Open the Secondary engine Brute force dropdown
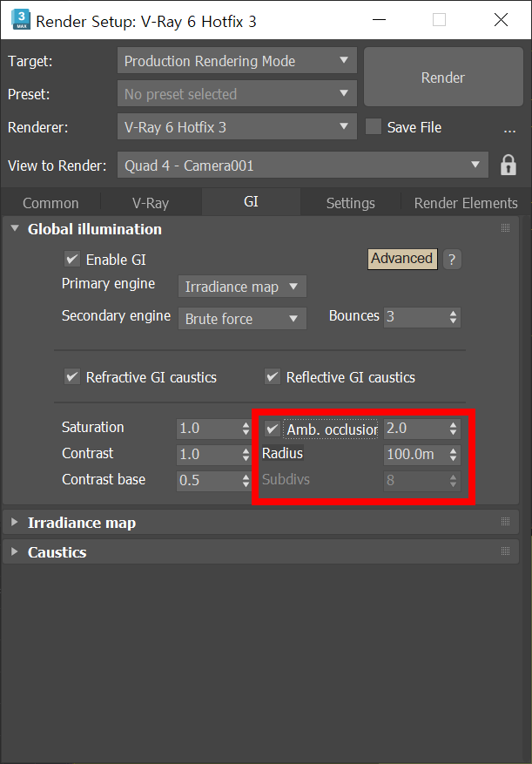The width and height of the screenshot is (532, 764). point(242,319)
